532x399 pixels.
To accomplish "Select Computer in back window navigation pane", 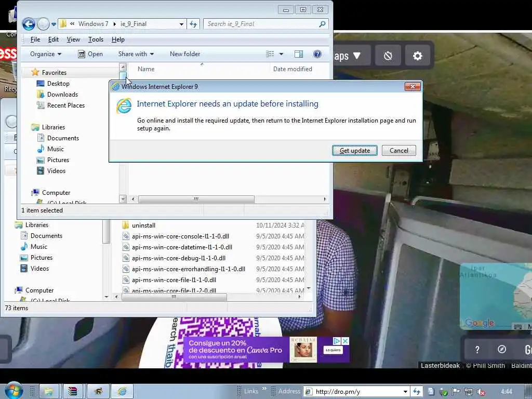I will tap(39, 290).
